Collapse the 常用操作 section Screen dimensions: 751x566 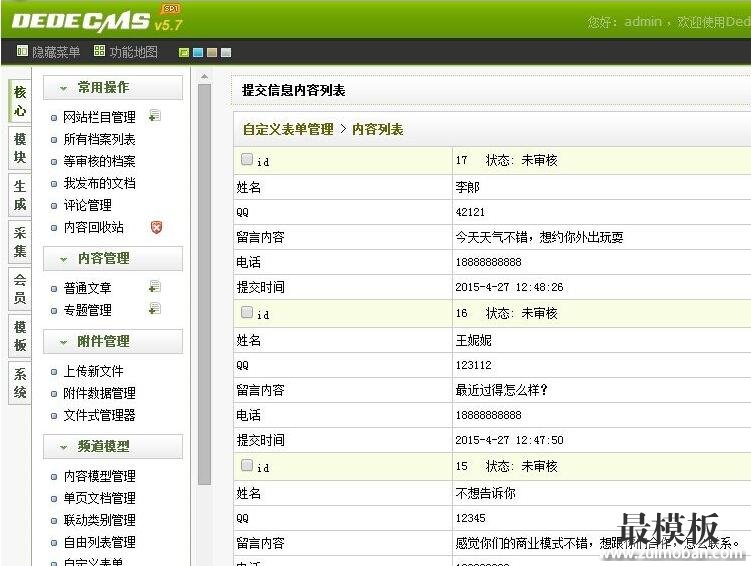pyautogui.click(x=64, y=88)
